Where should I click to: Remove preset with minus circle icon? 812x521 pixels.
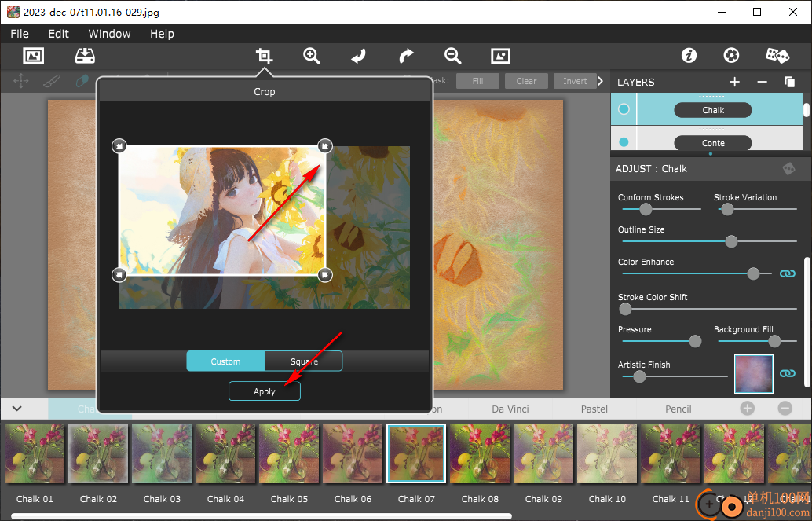[x=785, y=409]
